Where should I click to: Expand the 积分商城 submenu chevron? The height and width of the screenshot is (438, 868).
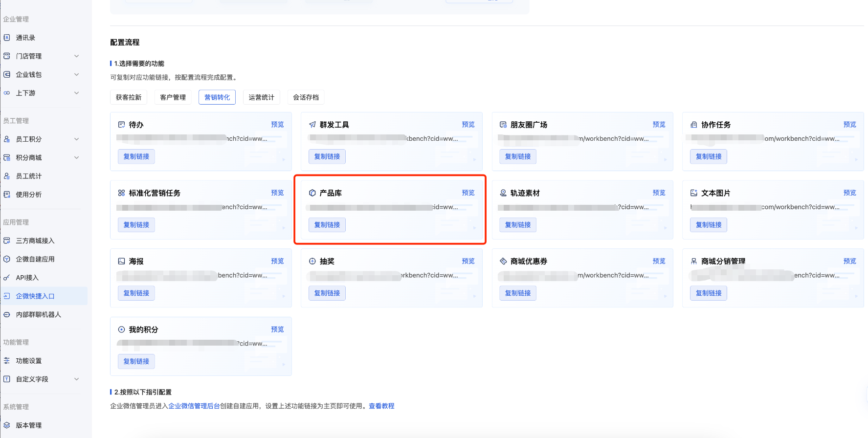tap(77, 157)
